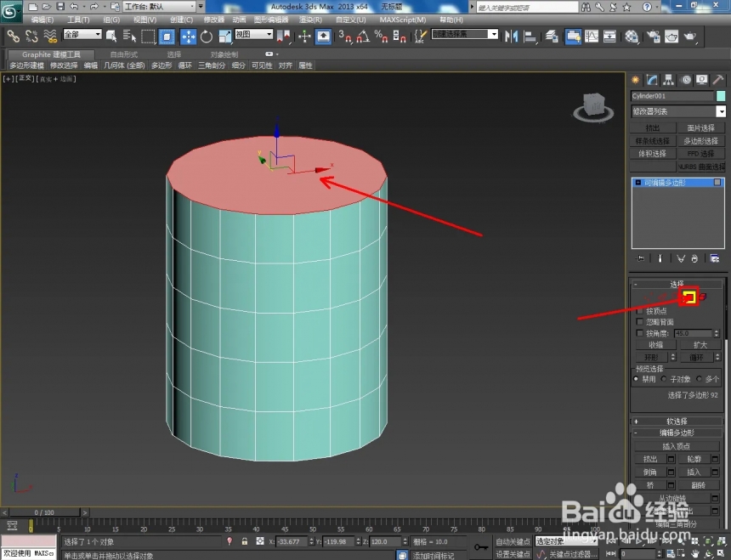This screenshot has height=560, width=731.
Task: Open the Display command panel
Action: [x=701, y=80]
